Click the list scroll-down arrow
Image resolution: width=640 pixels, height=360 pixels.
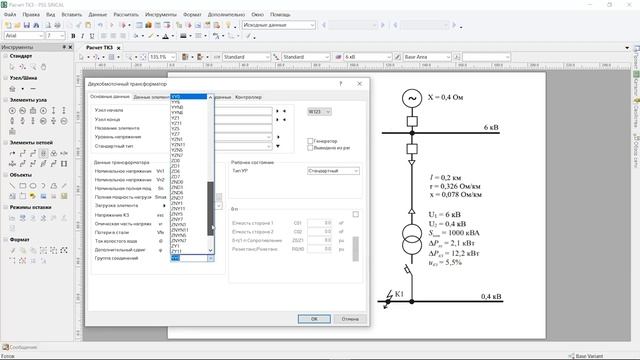point(211,250)
